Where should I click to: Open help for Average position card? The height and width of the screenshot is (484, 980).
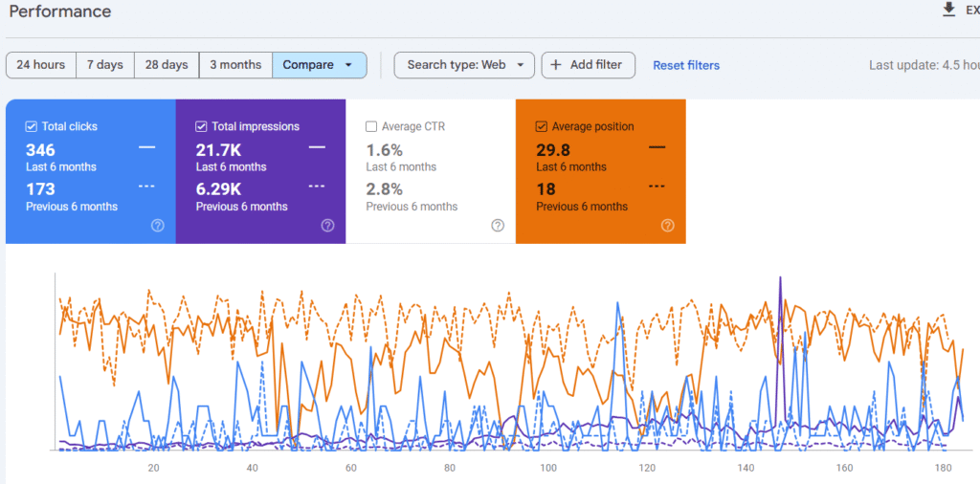(x=667, y=226)
